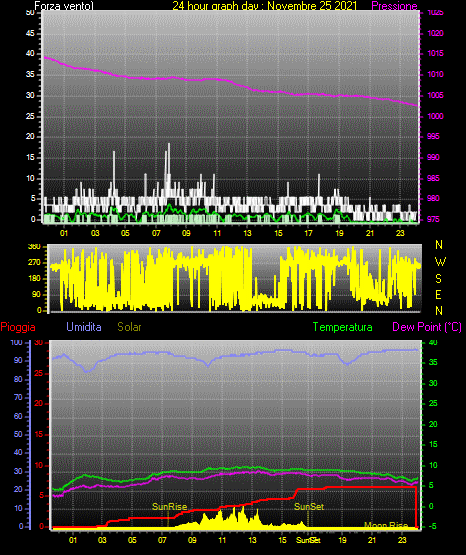
Task: Click the '23' hour label under the bottom chart
Action: 402,540
